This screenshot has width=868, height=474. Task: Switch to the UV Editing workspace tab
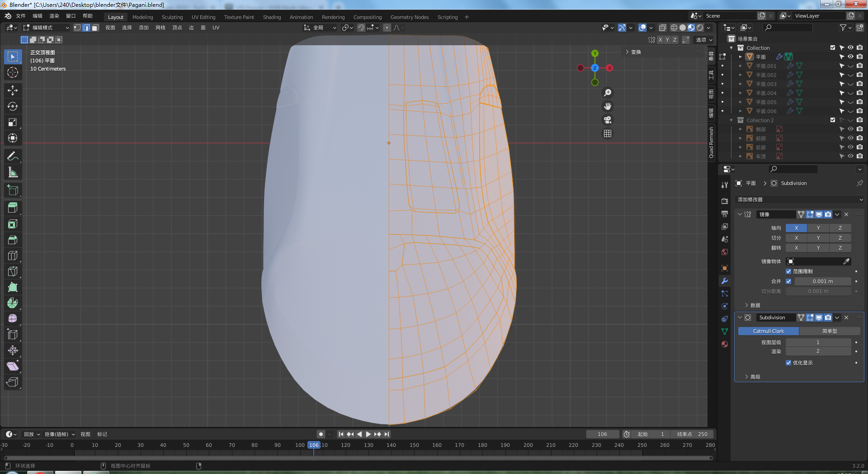pyautogui.click(x=203, y=17)
